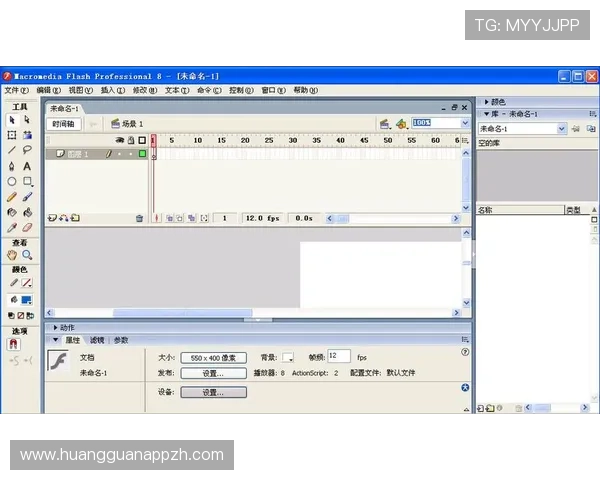Toggle Onion Skin Outlines button

click(179, 218)
